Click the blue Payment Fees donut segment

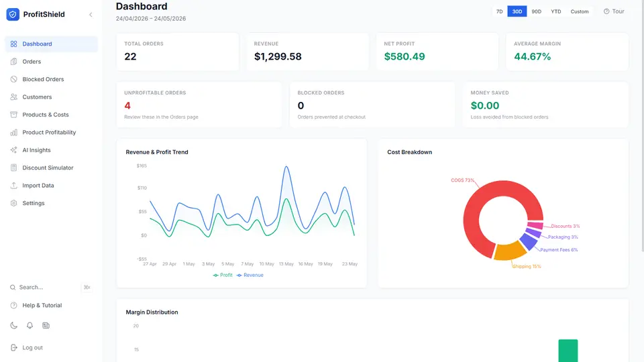[x=529, y=241]
